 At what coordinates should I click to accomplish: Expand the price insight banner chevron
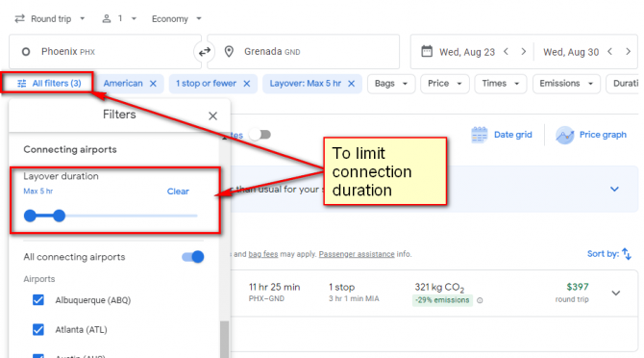pos(614,189)
